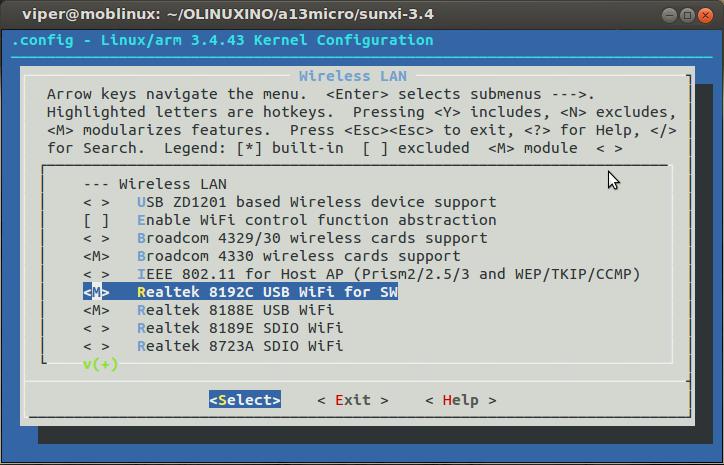Toggle Realtek 8192C USB WiFi module marker
This screenshot has height=465, width=724.
coord(97,292)
